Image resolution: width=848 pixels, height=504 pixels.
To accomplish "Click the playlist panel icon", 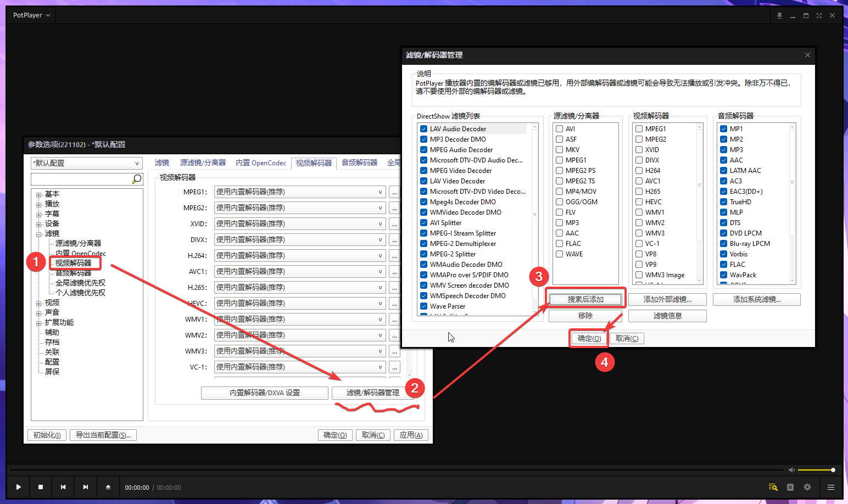I will pos(790,487).
